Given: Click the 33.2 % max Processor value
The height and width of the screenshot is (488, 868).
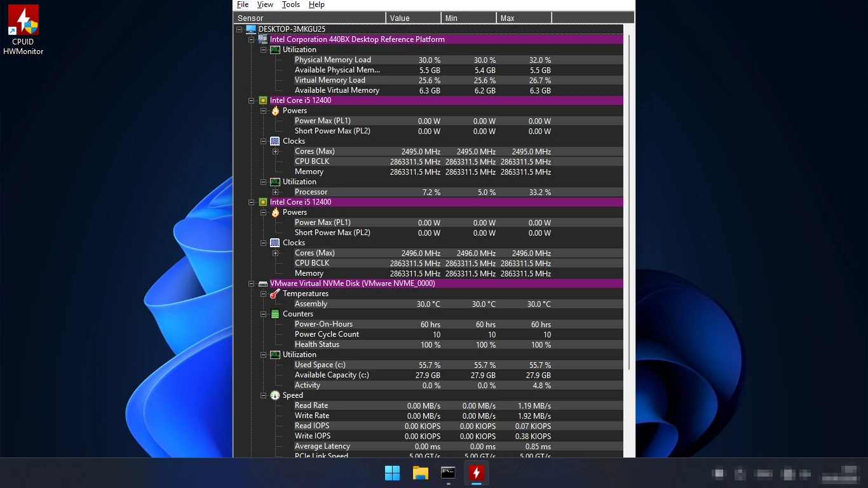Looking at the screenshot, I should [x=539, y=192].
